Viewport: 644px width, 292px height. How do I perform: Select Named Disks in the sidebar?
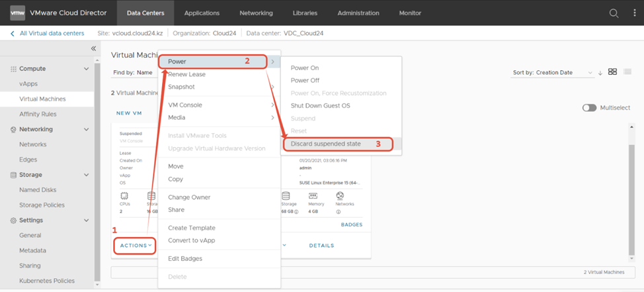coord(39,190)
